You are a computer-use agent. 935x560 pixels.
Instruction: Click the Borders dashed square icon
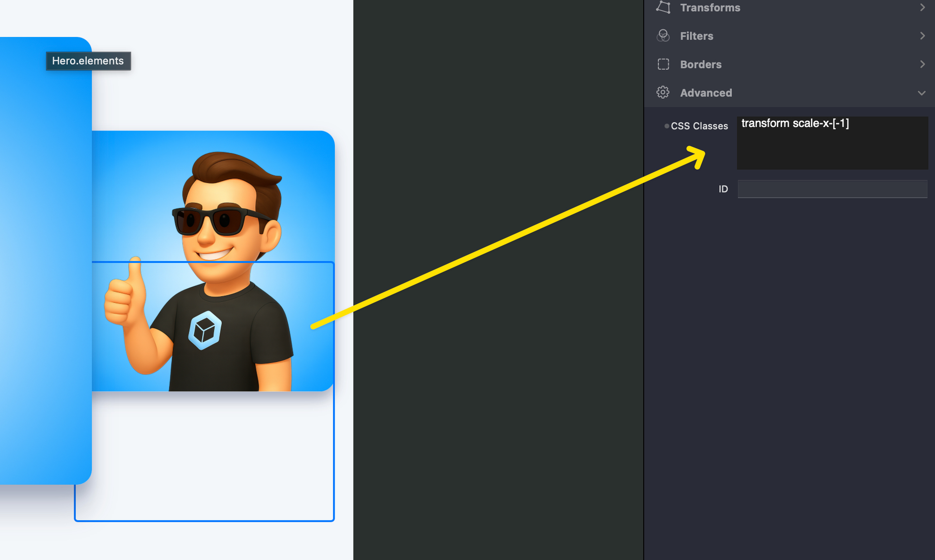click(x=663, y=64)
